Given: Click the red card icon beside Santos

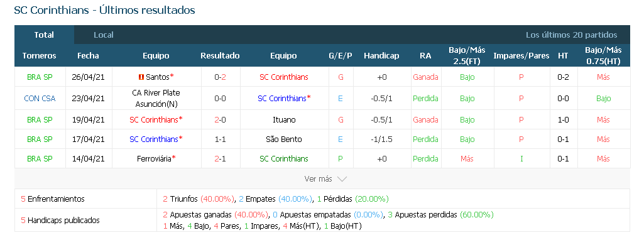Looking at the screenshot, I should point(141,77).
